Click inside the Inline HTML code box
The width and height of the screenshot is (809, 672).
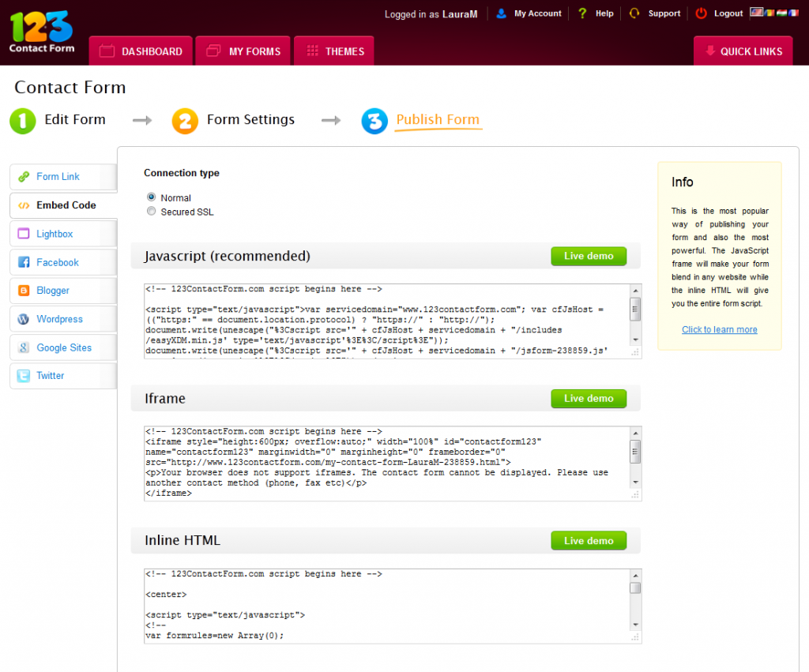point(386,606)
